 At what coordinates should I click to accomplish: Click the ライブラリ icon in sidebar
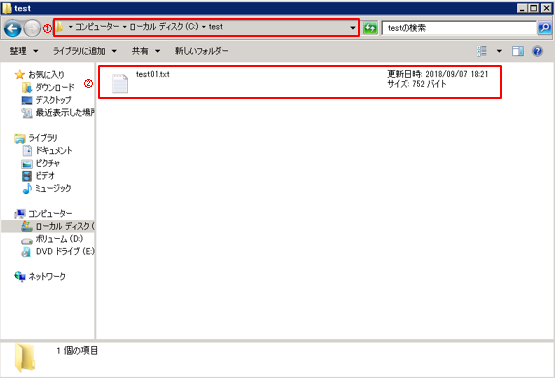[x=20, y=138]
